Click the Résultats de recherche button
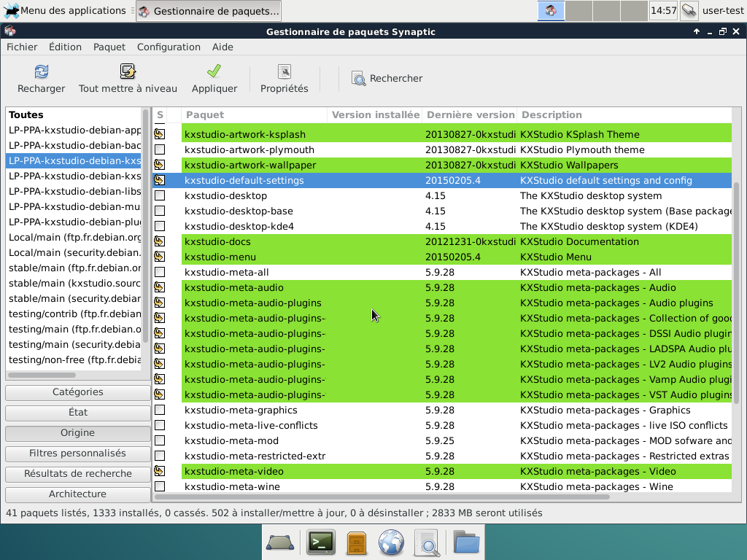Image resolution: width=747 pixels, height=560 pixels. coord(78,474)
